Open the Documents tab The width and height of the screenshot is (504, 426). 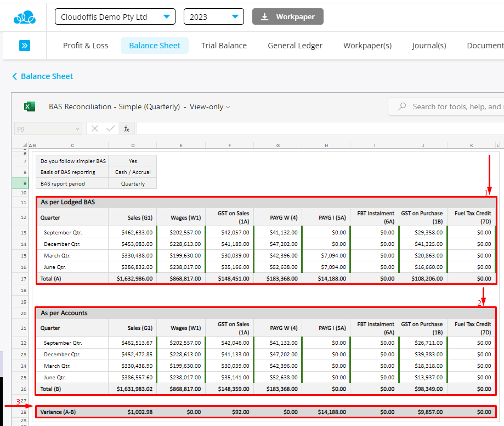tap(485, 46)
